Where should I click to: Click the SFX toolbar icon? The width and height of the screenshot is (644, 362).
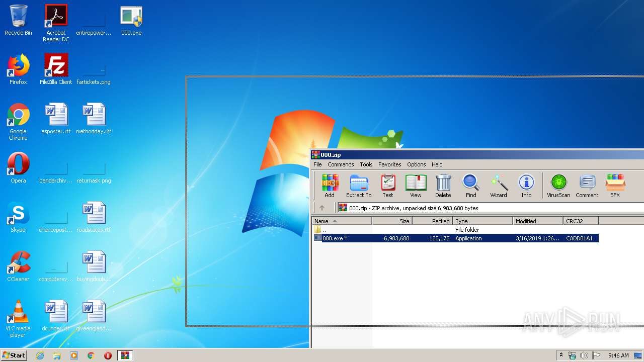click(615, 186)
